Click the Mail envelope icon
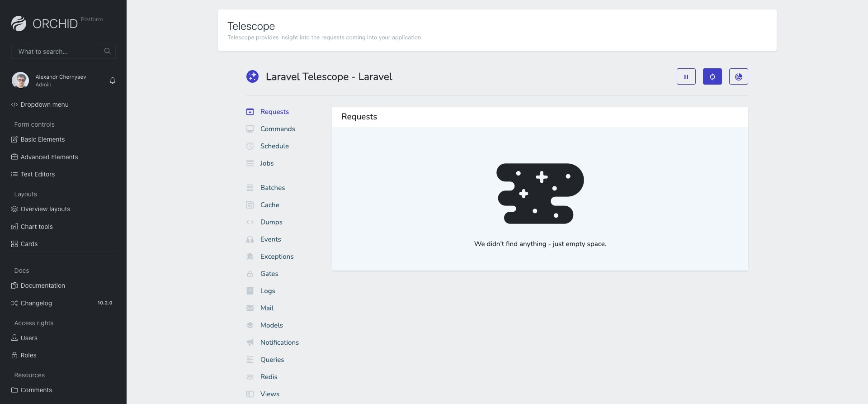 250,308
